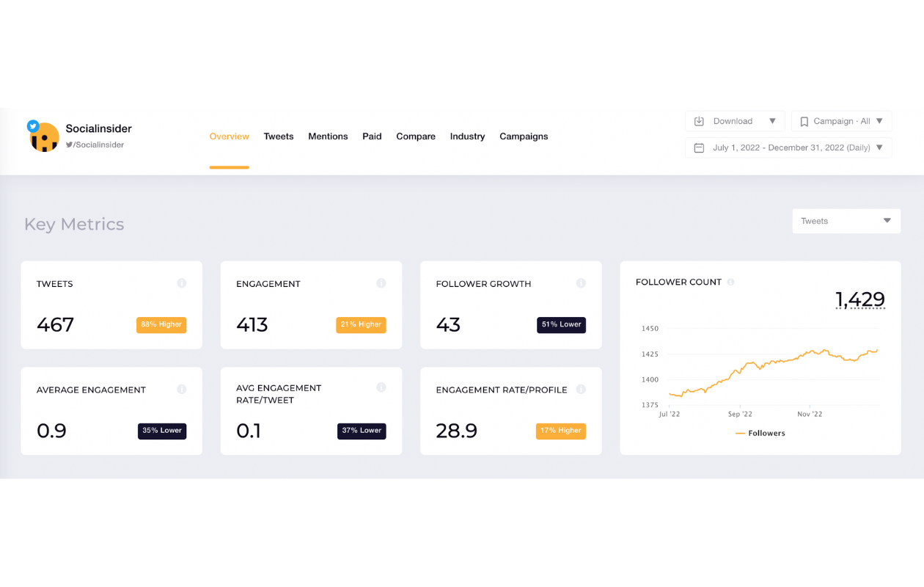Click the Socialinsider profile name
The image size is (924, 587).
click(x=98, y=128)
